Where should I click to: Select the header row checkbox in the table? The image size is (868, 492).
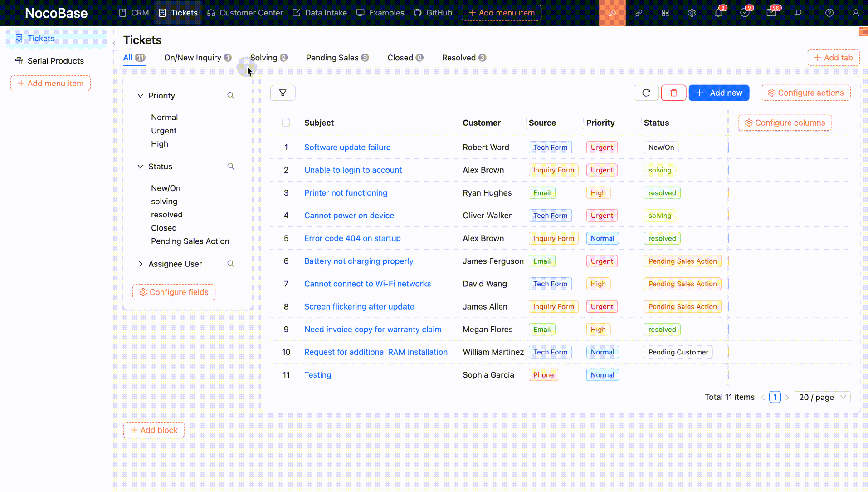point(286,123)
